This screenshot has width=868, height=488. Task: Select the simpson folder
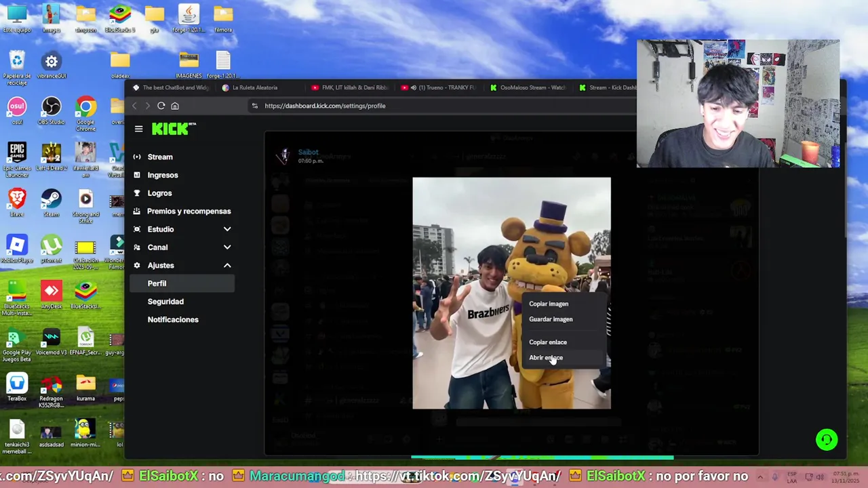click(x=85, y=19)
